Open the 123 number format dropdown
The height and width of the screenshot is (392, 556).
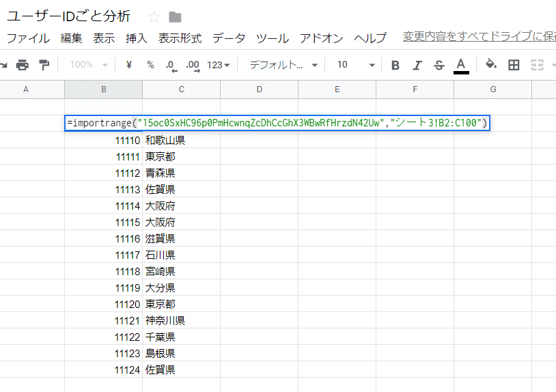(x=219, y=65)
